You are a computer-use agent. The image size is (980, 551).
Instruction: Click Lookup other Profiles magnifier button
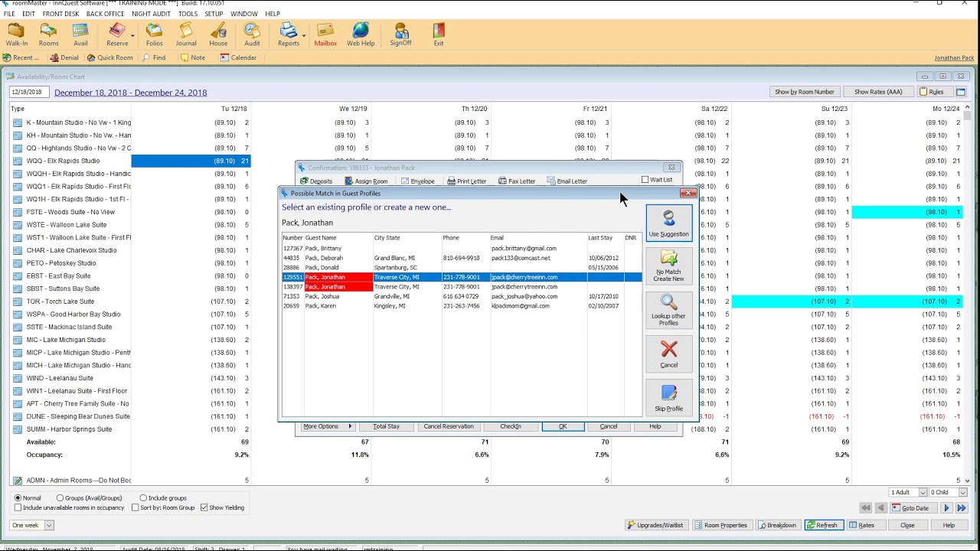(668, 310)
